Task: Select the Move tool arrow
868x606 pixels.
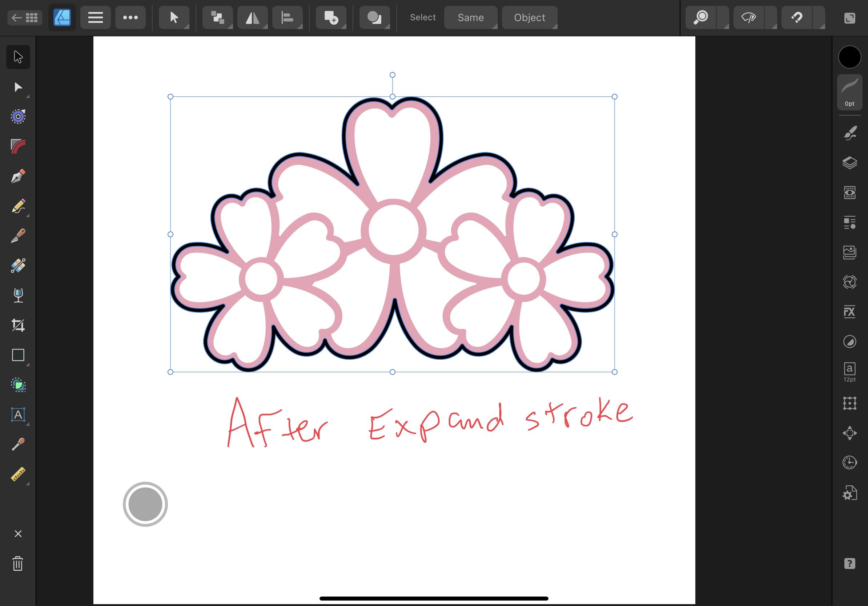Action: click(x=18, y=57)
